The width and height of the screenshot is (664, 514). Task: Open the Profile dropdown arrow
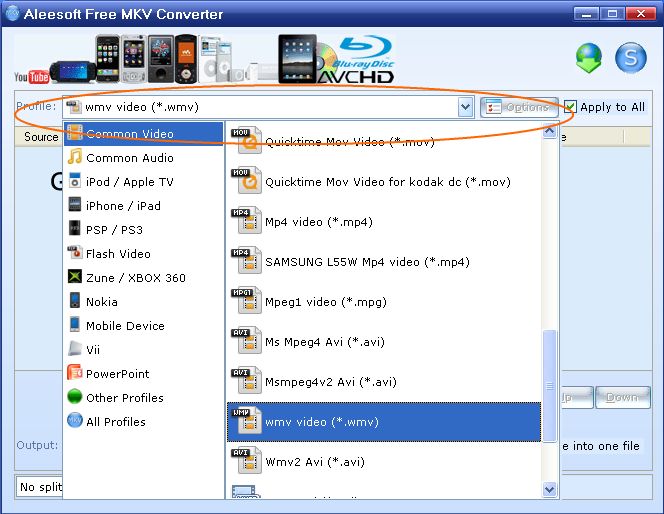click(x=465, y=107)
